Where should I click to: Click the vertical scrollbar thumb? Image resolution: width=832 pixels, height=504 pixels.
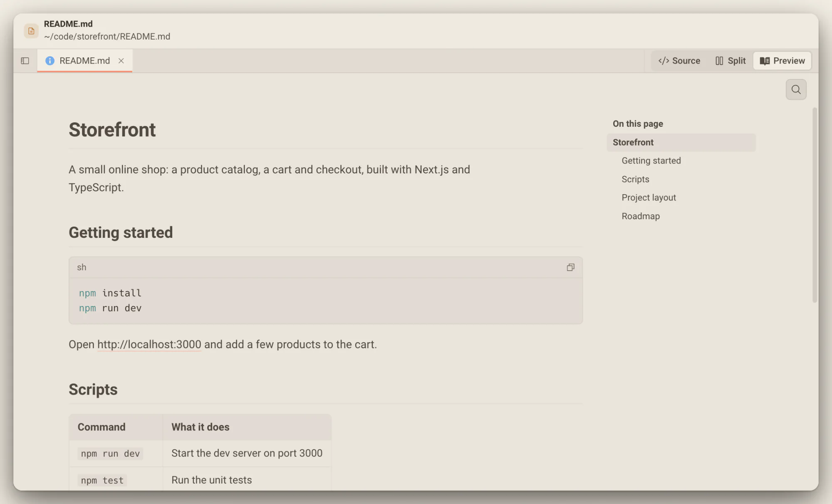tap(815, 205)
